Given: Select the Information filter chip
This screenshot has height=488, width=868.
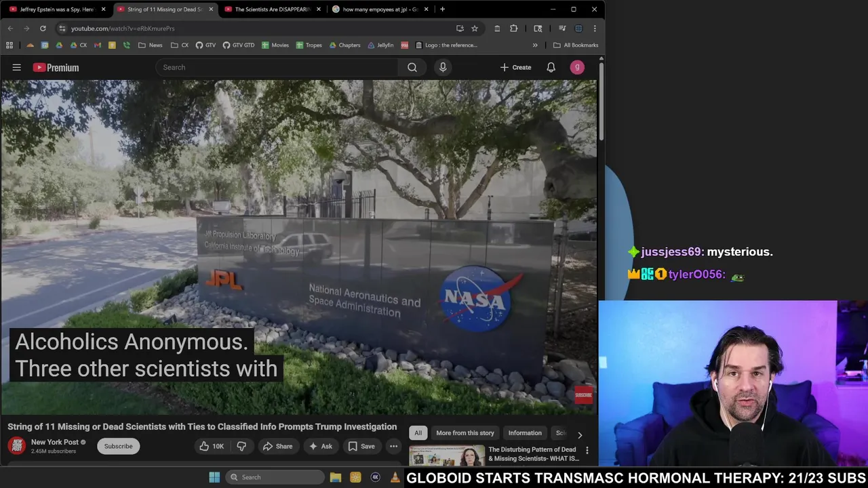Looking at the screenshot, I should pos(525,433).
